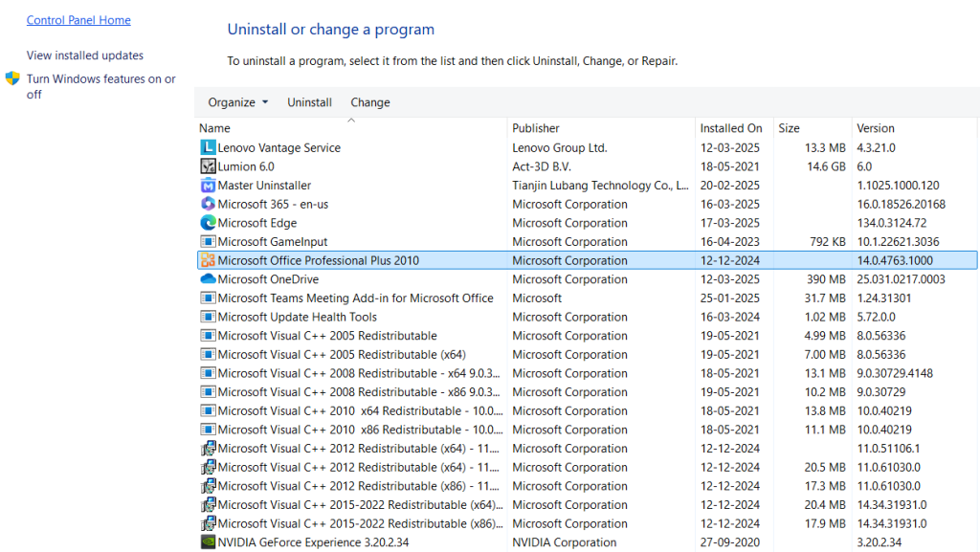Click version 25.031.0217.0003 cell
This screenshot has height=552, width=980.
pyautogui.click(x=902, y=278)
